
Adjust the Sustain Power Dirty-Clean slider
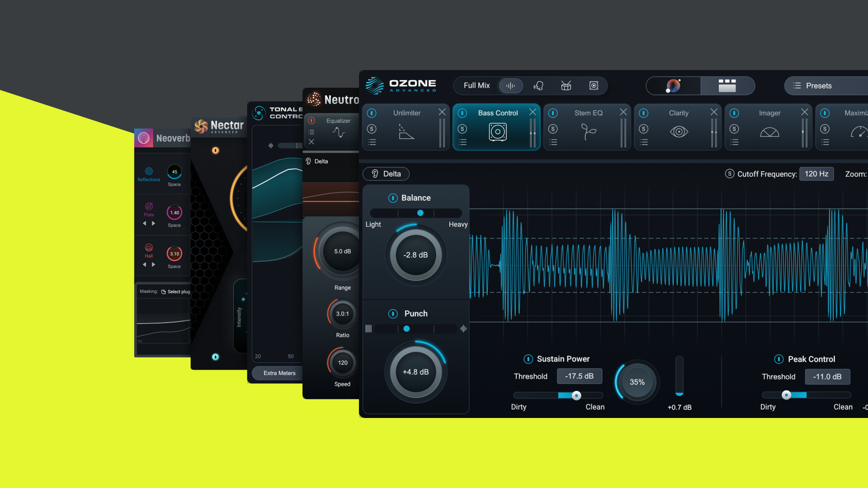(558, 395)
